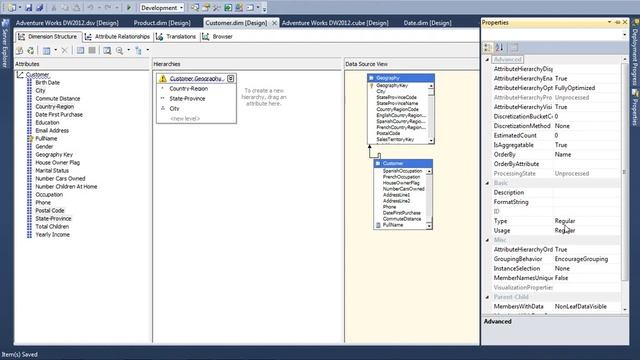Open the Deployment Progress side tab
Image resolution: width=640 pixels, height=360 pixels.
(635, 53)
